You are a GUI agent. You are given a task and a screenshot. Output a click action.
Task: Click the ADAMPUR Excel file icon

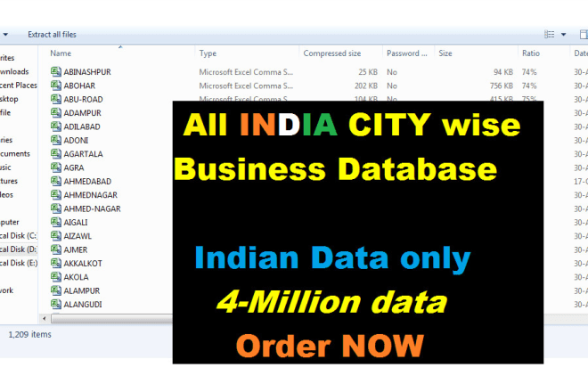click(56, 112)
